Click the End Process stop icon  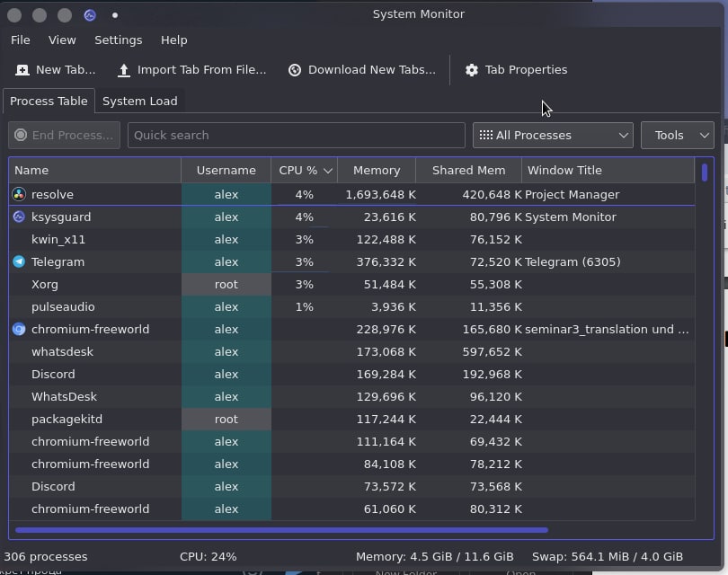tap(21, 135)
